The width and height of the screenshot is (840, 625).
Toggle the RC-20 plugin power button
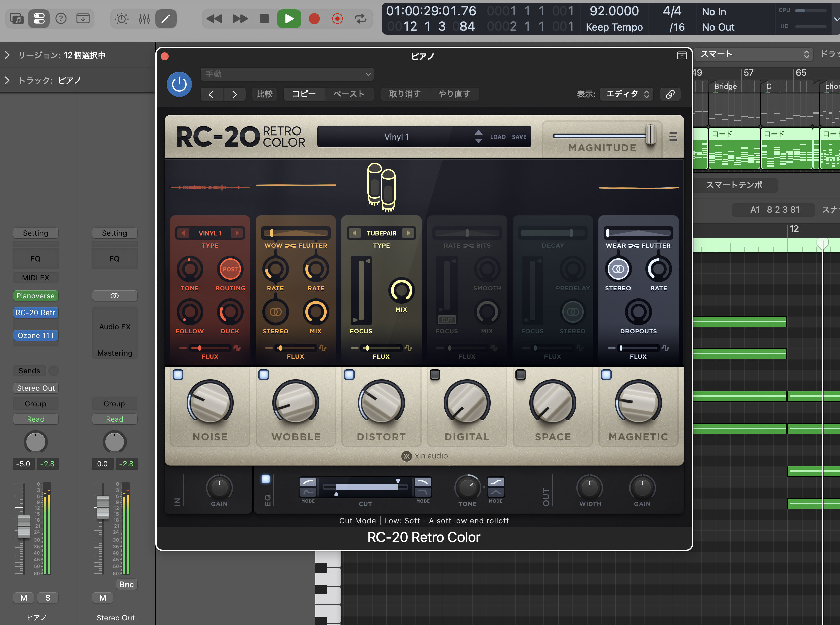click(x=179, y=84)
